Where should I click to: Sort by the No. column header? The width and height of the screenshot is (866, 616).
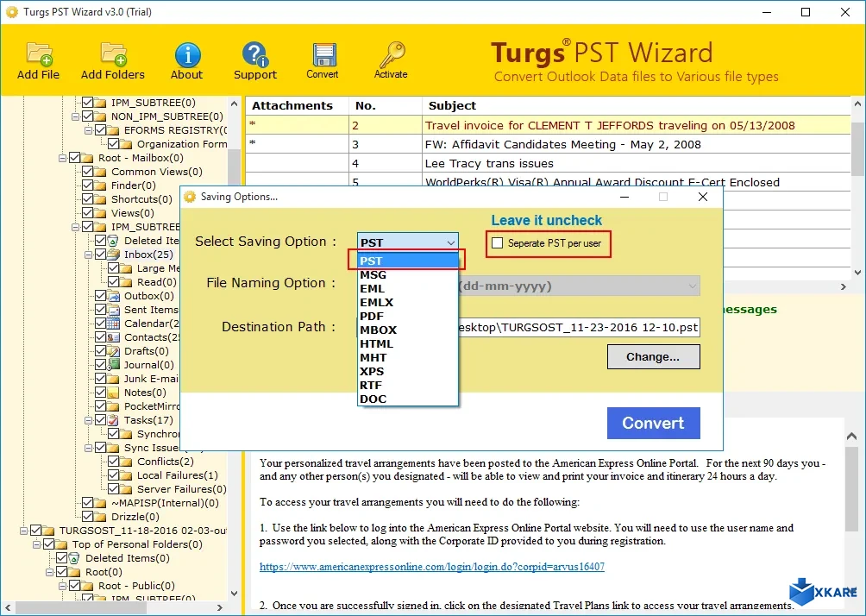386,105
